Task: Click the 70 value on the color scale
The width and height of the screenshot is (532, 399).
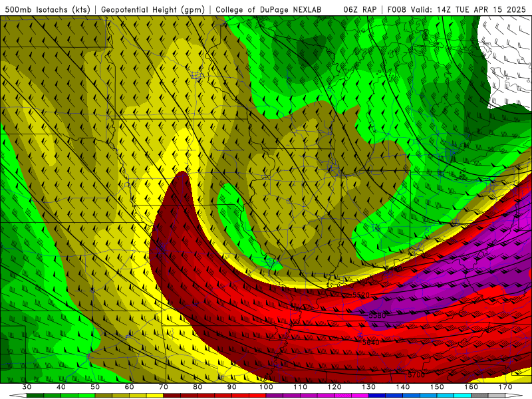Action: click(164, 387)
